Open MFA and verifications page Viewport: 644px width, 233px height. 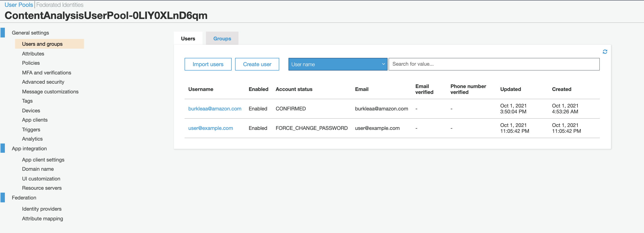click(x=46, y=73)
